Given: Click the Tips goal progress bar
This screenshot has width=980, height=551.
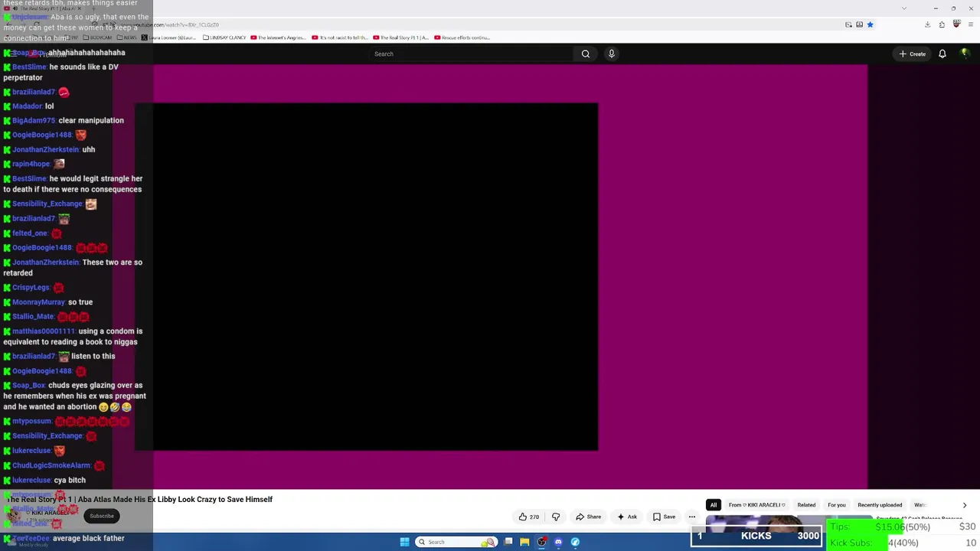Looking at the screenshot, I should [x=903, y=527].
